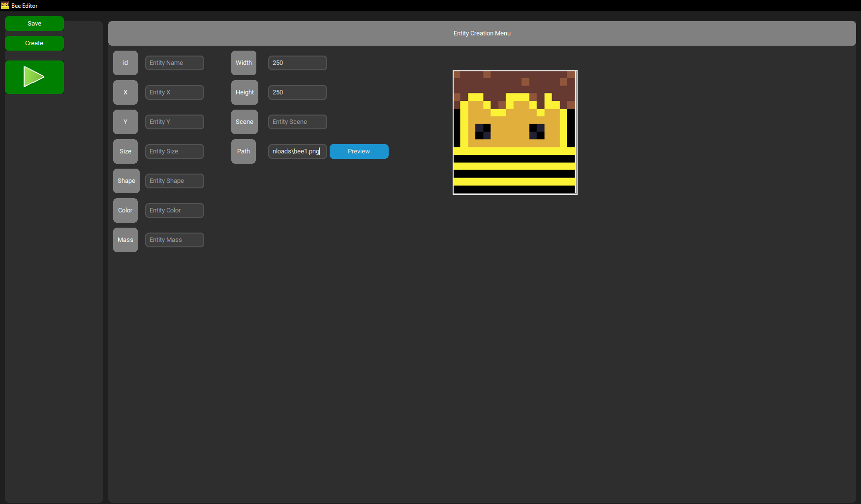Click the Size label button
This screenshot has width=861, height=504.
point(125,151)
